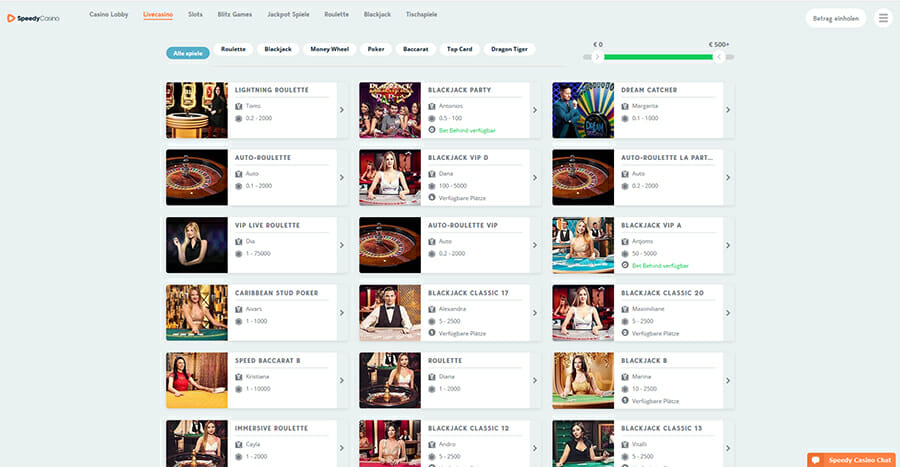Filter by Baccarat
Image resolution: width=900 pixels, height=467 pixels.
click(x=416, y=49)
